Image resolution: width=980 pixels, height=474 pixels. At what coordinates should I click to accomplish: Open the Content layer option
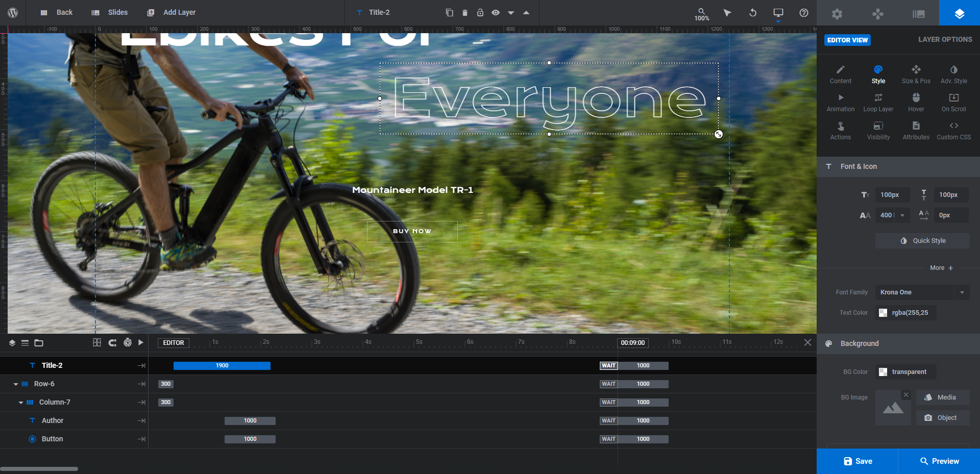point(841,74)
